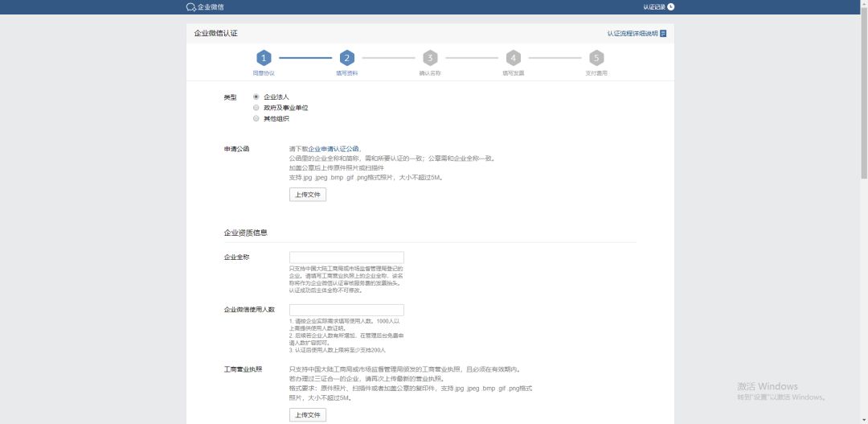Click step 3 hexagon 确认名称

pyautogui.click(x=430, y=58)
